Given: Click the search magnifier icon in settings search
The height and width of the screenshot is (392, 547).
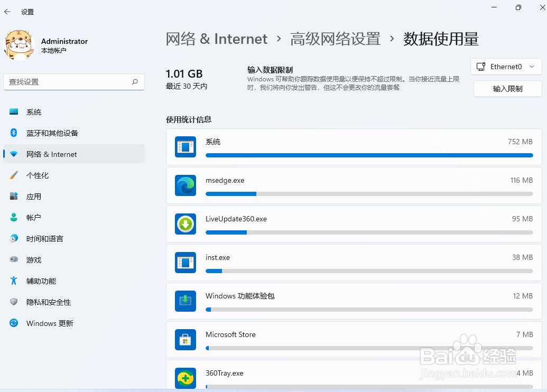Looking at the screenshot, I should 135,82.
